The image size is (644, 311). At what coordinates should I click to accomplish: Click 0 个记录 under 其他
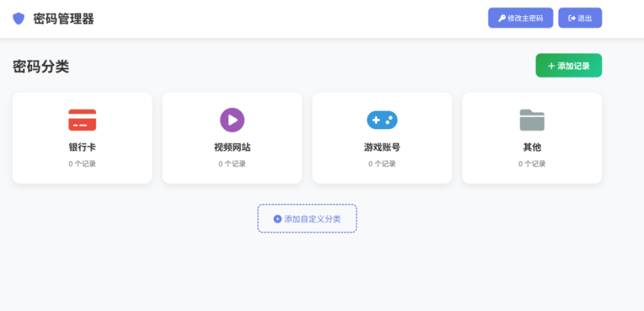pos(532,164)
